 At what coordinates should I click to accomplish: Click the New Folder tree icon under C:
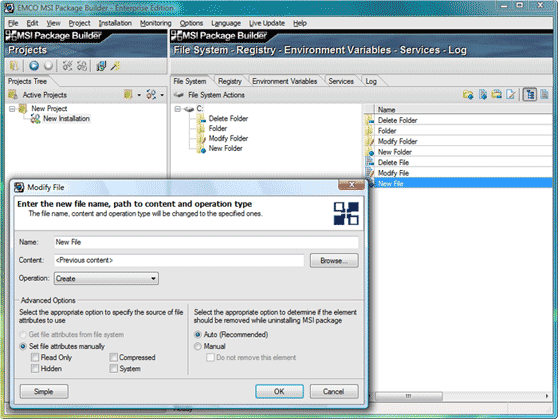coord(201,148)
